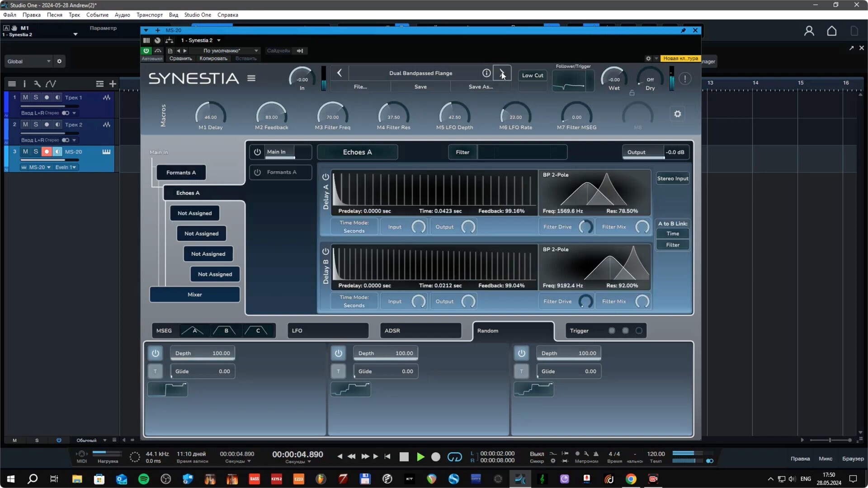Click the transport Record button
Viewport: 868px width, 488px height.
click(436, 457)
